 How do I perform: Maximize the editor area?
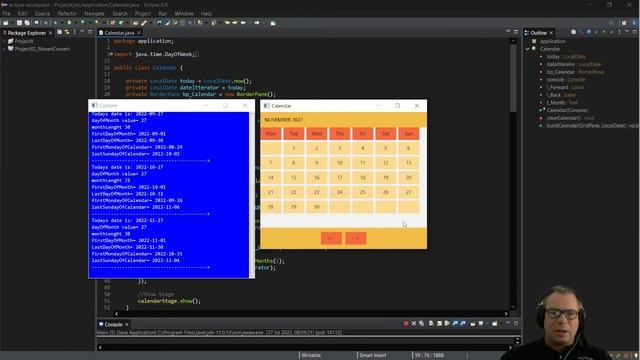click(x=516, y=32)
